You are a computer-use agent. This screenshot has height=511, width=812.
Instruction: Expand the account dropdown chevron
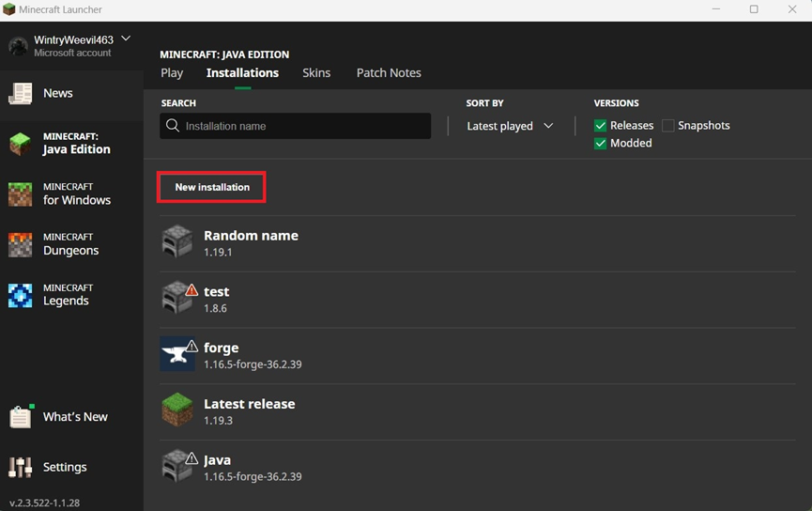point(126,39)
